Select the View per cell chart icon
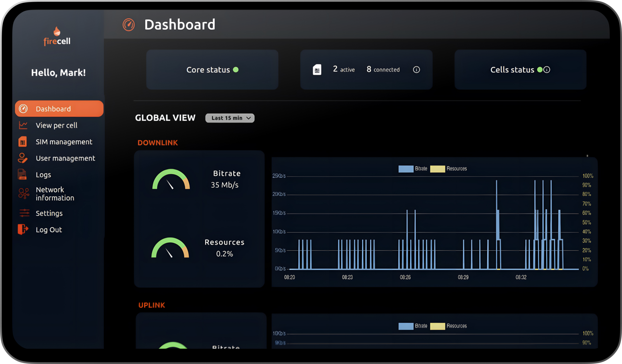Image resolution: width=622 pixels, height=364 pixels. (x=23, y=125)
